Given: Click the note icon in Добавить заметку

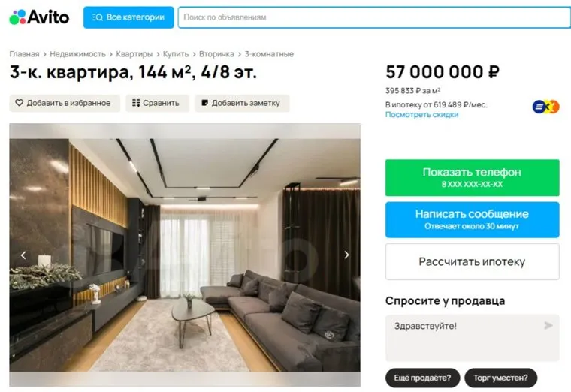Looking at the screenshot, I should tap(204, 103).
